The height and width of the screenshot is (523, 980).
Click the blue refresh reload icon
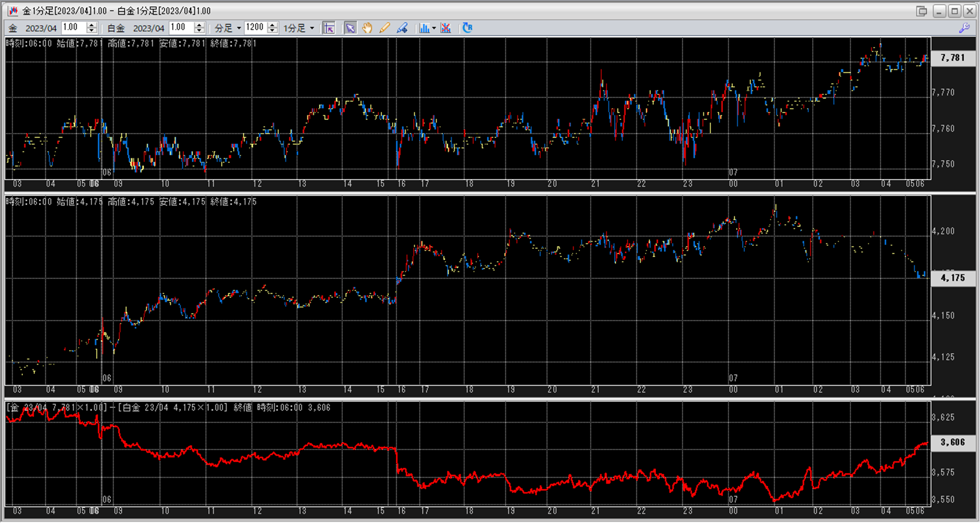pyautogui.click(x=467, y=28)
